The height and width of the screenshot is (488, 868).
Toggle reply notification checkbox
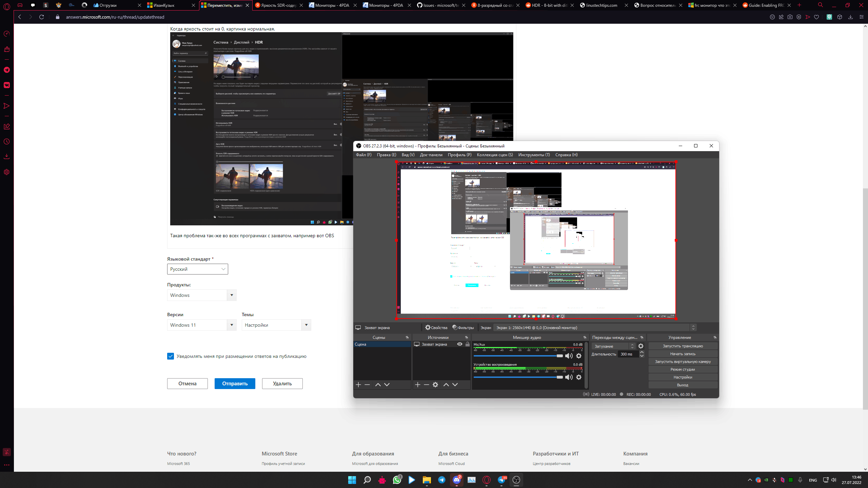pos(171,356)
